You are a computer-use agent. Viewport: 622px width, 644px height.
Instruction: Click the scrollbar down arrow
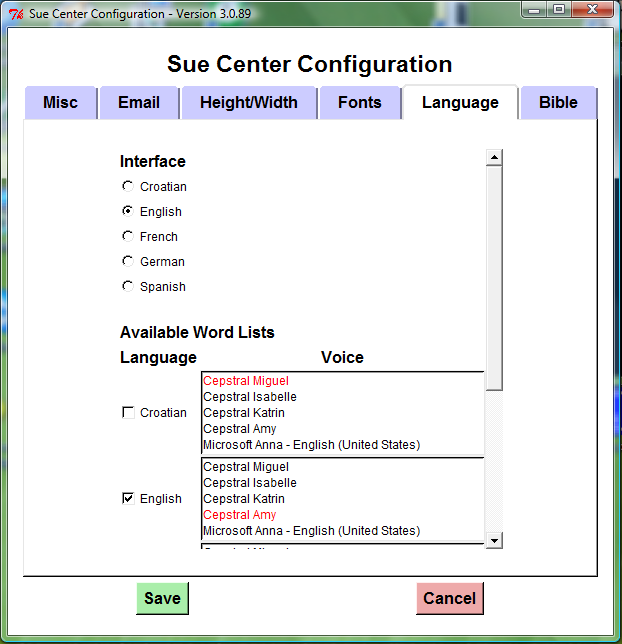click(494, 541)
